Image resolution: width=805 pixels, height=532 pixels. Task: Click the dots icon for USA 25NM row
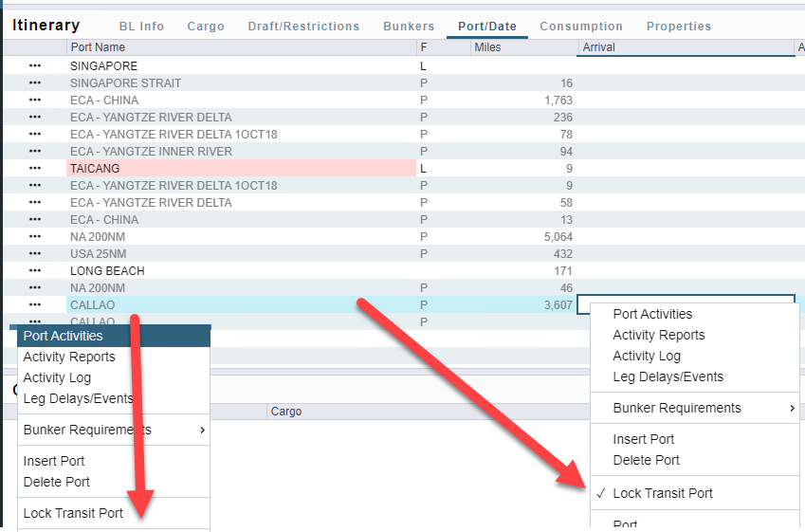[x=35, y=254]
